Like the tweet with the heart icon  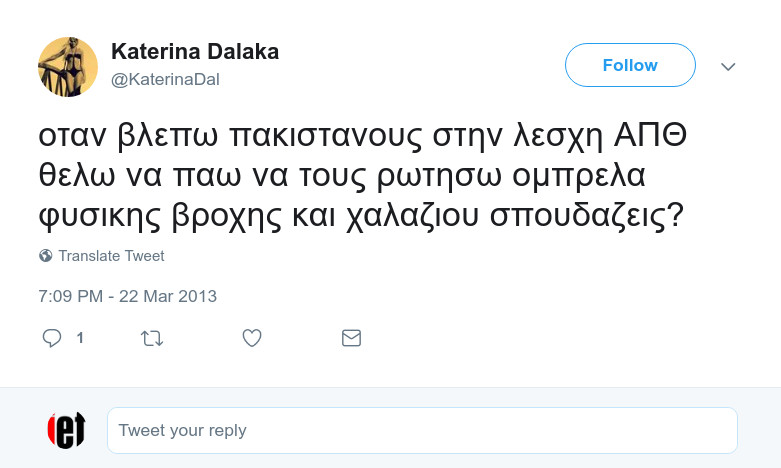(x=252, y=338)
